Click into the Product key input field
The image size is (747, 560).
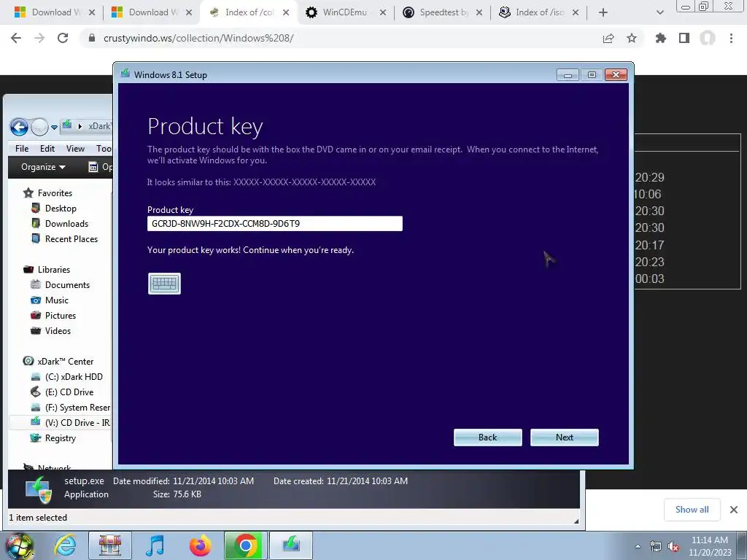(x=275, y=223)
